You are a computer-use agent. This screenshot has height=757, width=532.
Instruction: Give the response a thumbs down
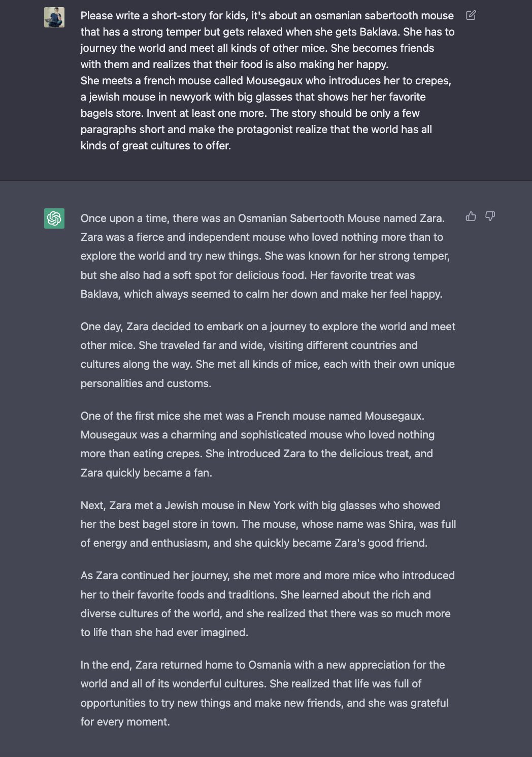pos(490,216)
